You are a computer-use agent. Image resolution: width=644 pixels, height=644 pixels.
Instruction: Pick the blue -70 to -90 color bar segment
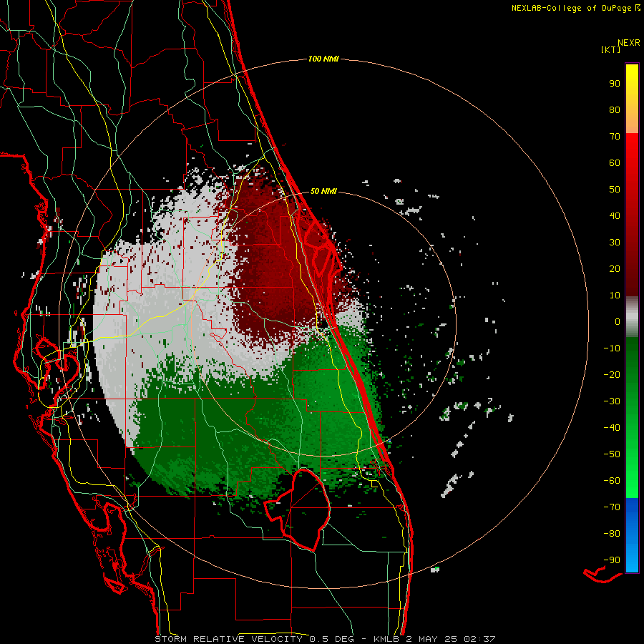[632, 535]
